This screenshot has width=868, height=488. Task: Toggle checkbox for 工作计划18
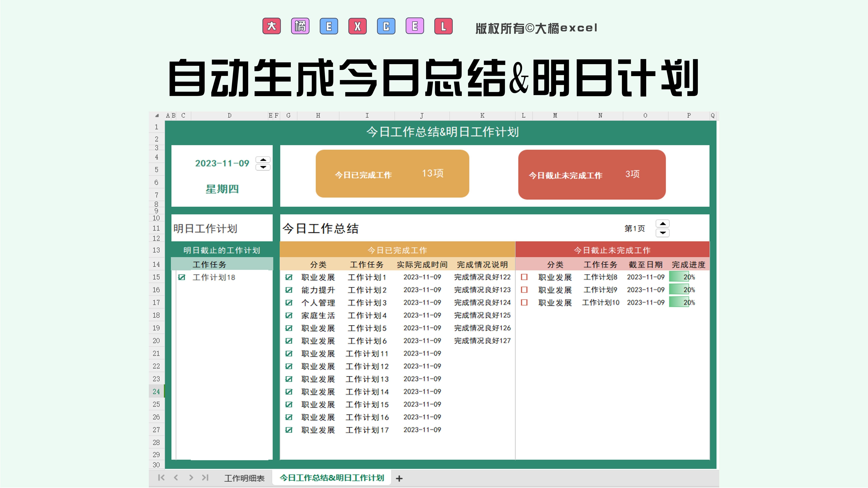click(182, 277)
